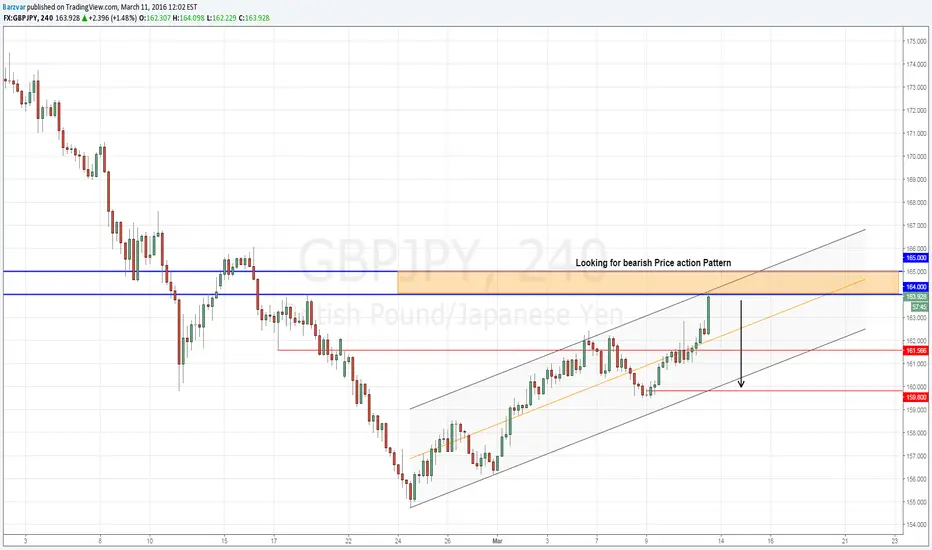
Task: Click date 15 on the time axis
Action: (224, 541)
